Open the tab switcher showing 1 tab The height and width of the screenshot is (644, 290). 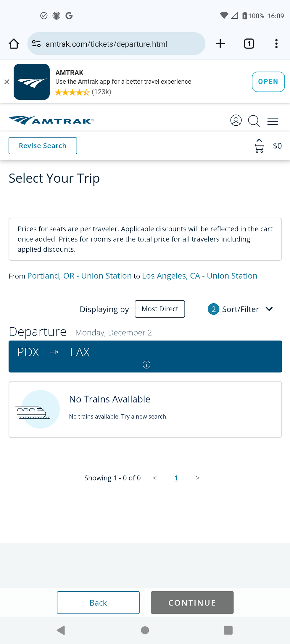pos(249,44)
